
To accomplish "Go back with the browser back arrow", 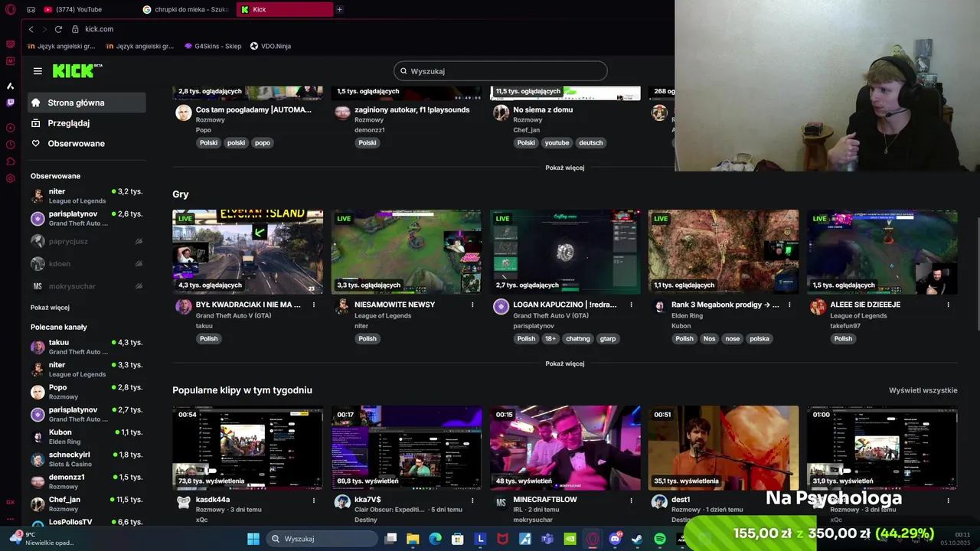I will 31,29.
